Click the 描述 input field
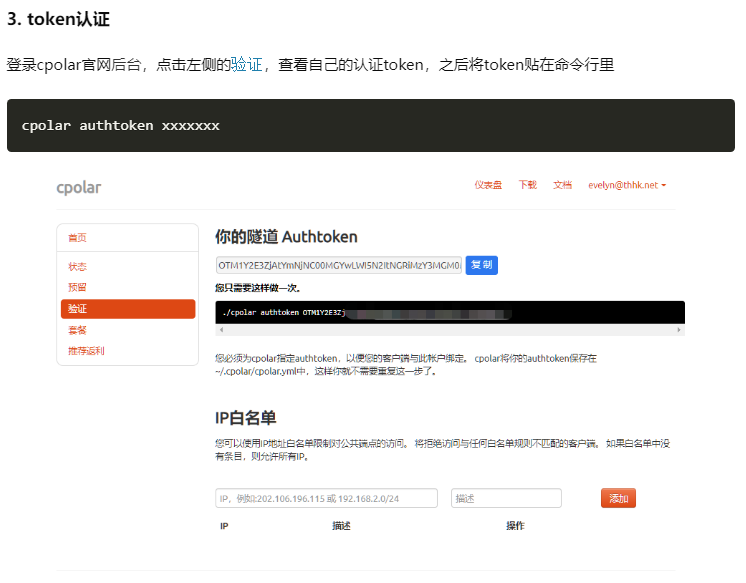 click(506, 498)
